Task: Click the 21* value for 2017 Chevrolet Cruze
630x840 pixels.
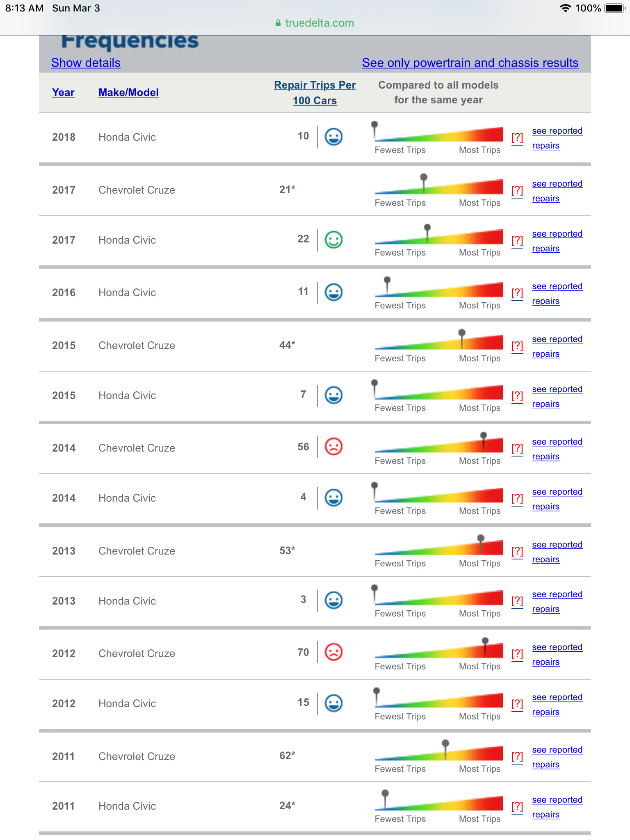Action: [287, 189]
